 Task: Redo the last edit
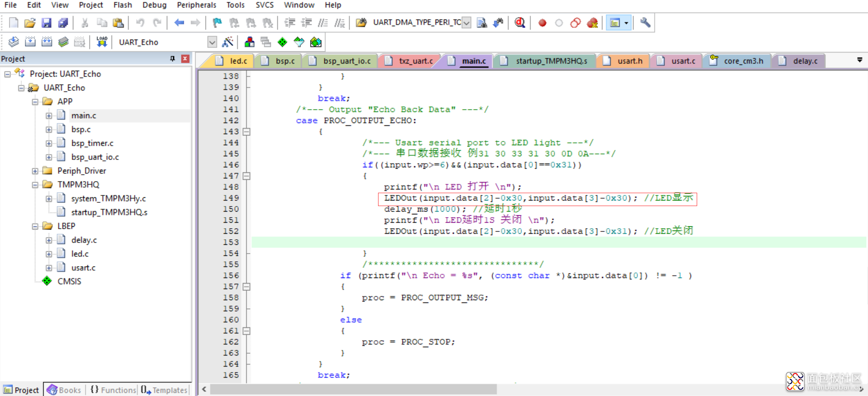[x=157, y=23]
